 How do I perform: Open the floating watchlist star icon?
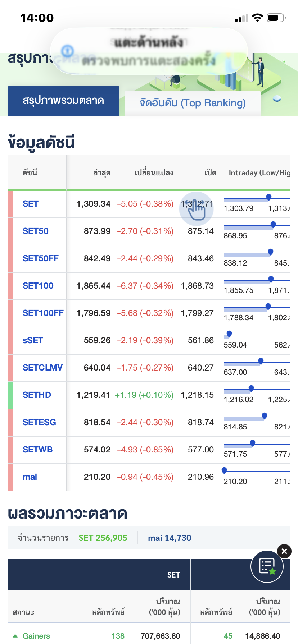pyautogui.click(x=267, y=567)
